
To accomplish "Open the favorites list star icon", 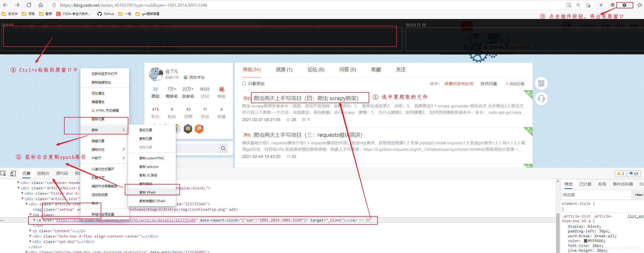I will (639, 5).
